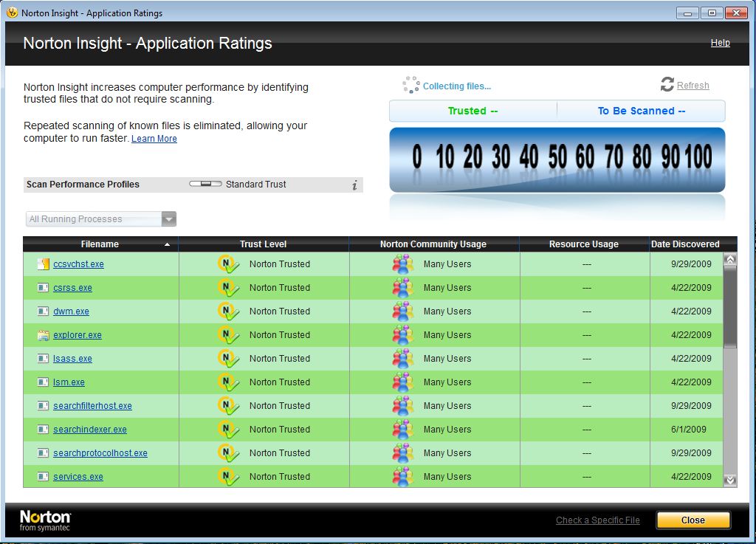Click Norton Trusted text for searchprotocolhost.exe
This screenshot has width=756, height=544.
(280, 453)
